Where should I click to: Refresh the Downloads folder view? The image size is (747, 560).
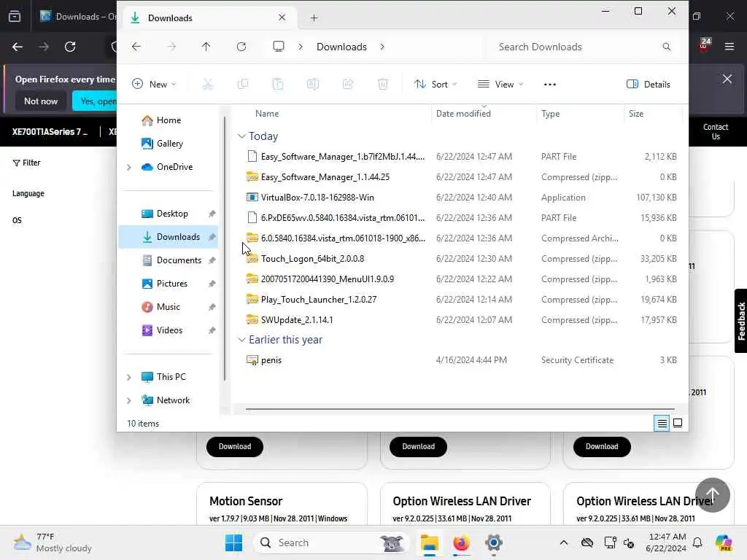click(241, 47)
